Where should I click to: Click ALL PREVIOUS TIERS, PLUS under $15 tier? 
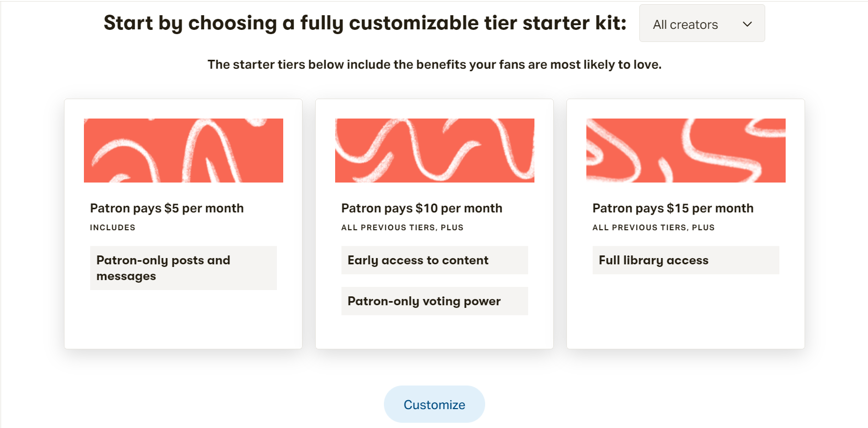pyautogui.click(x=653, y=228)
